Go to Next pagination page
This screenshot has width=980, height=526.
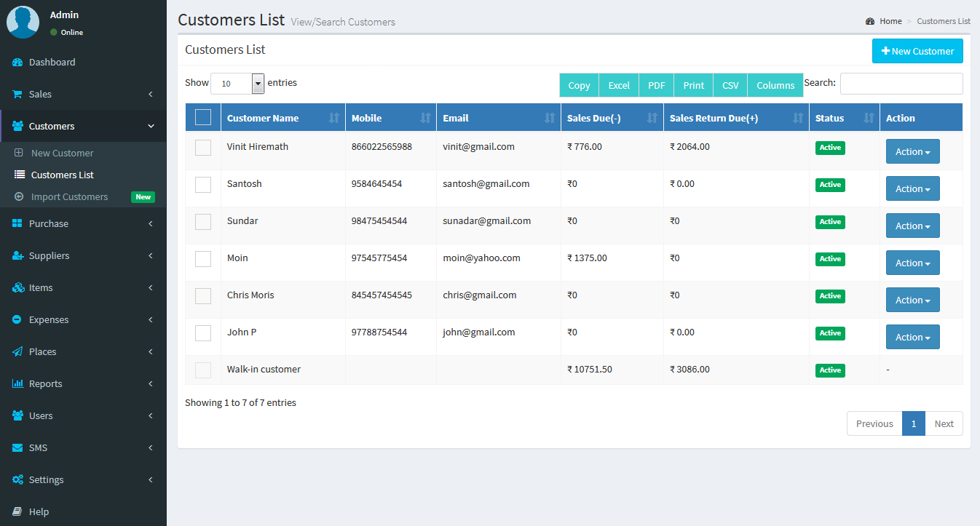[944, 423]
